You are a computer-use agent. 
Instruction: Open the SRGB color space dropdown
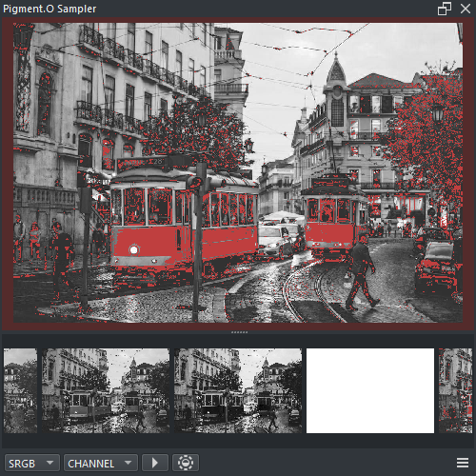click(x=32, y=463)
